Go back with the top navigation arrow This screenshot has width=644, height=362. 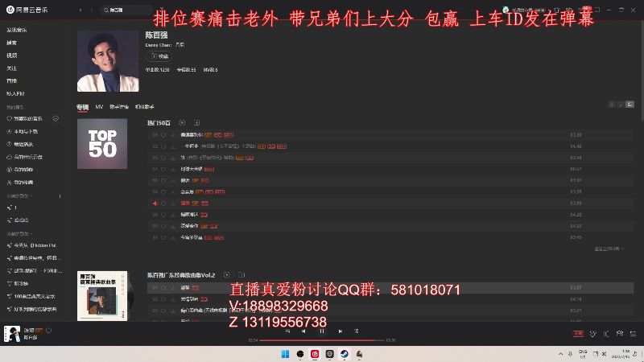tap(80, 10)
